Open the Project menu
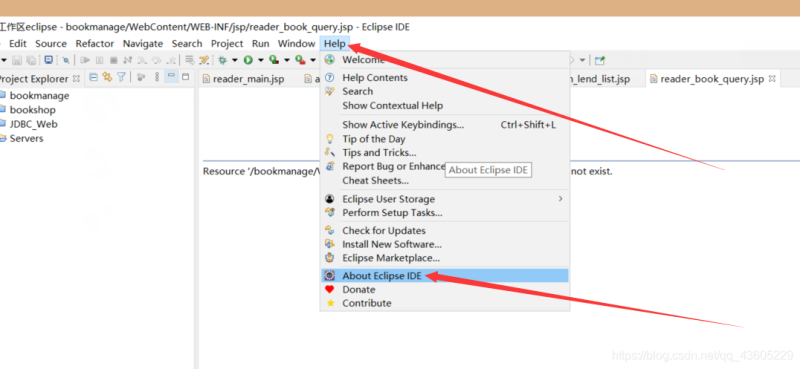Image resolution: width=800 pixels, height=369 pixels. [x=227, y=44]
